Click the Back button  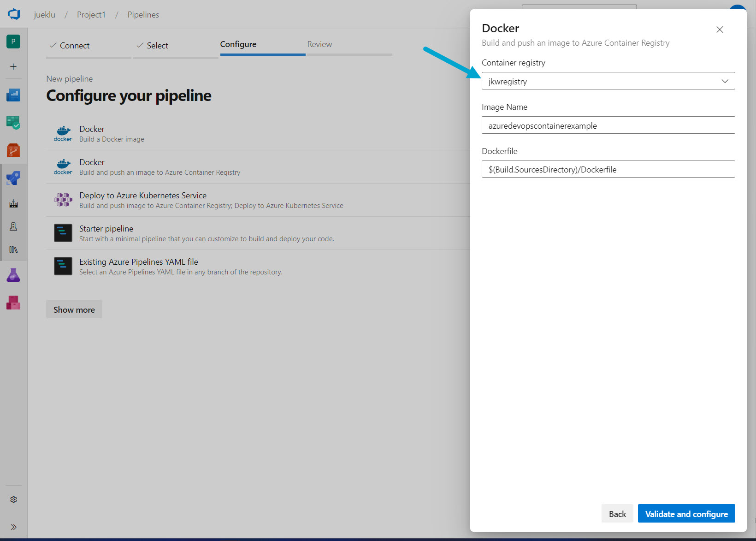[x=617, y=514]
